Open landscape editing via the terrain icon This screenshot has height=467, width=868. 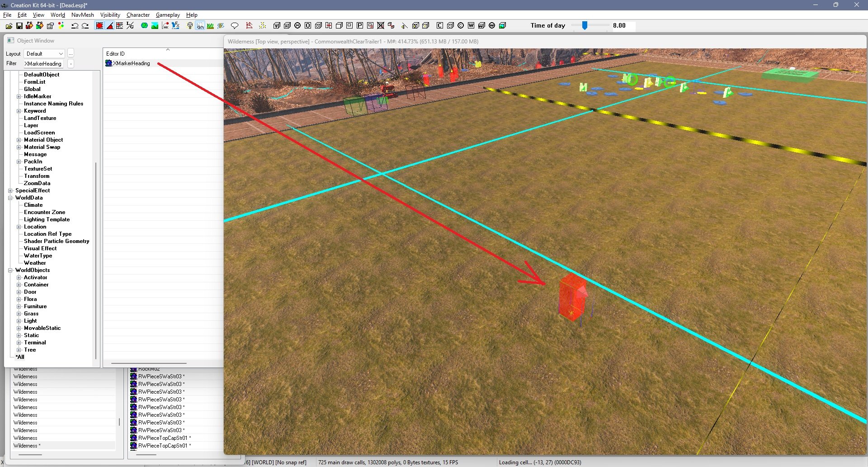155,26
